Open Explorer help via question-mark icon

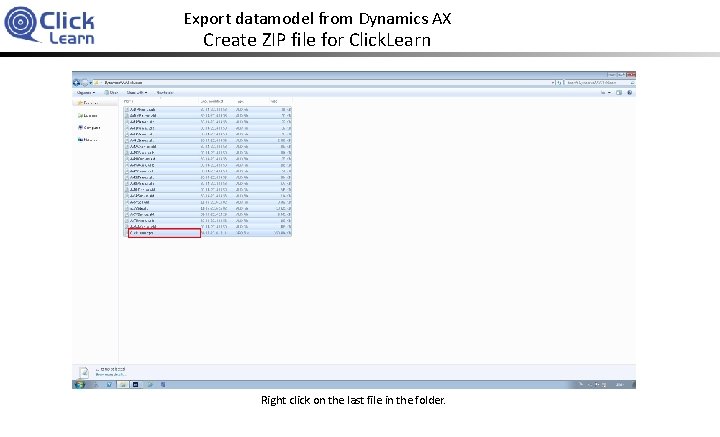coord(630,93)
